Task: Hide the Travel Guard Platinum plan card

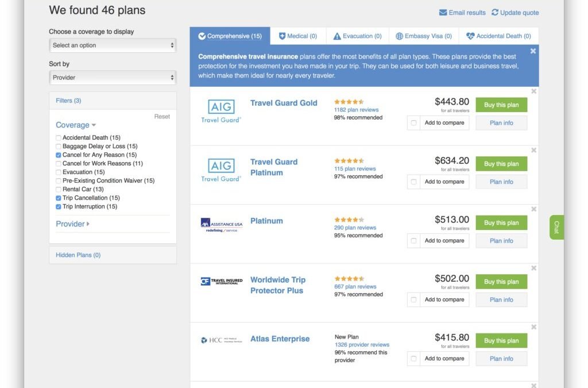Action: pyautogui.click(x=533, y=150)
